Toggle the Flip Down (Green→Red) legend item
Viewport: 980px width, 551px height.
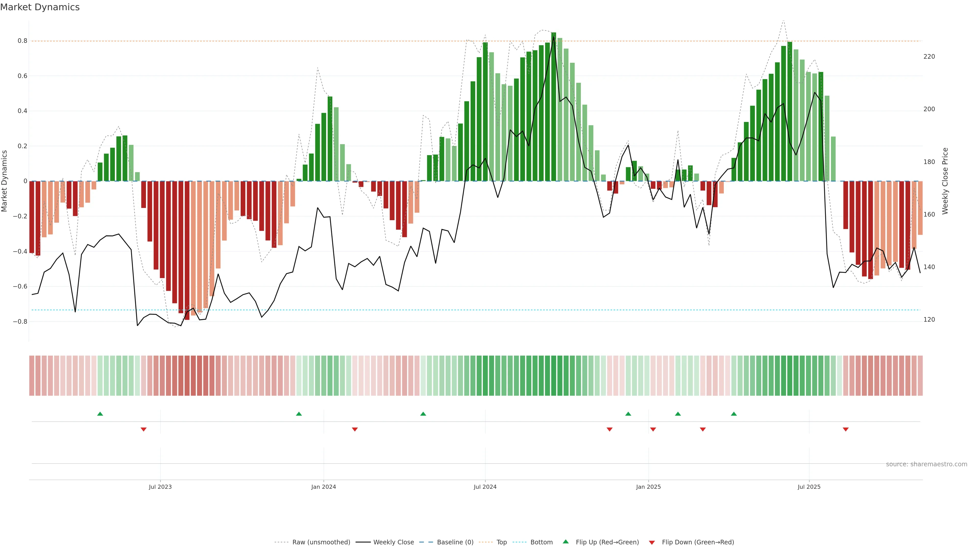pos(698,542)
